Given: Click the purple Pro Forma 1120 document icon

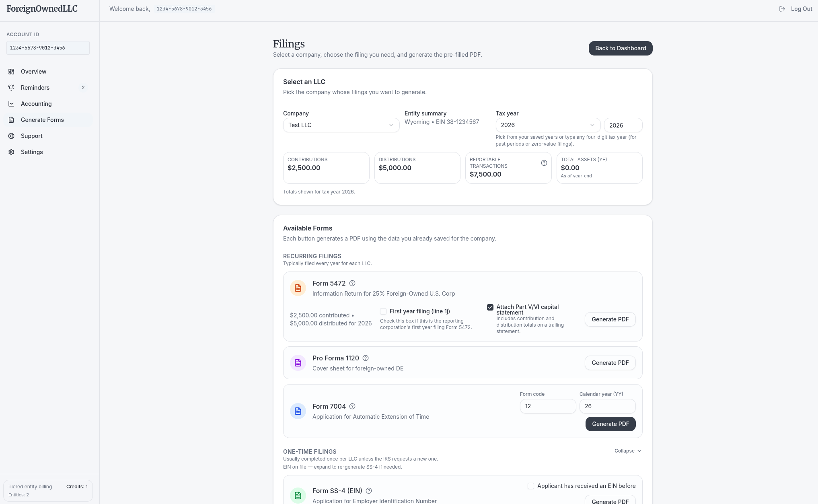Looking at the screenshot, I should coord(298,362).
